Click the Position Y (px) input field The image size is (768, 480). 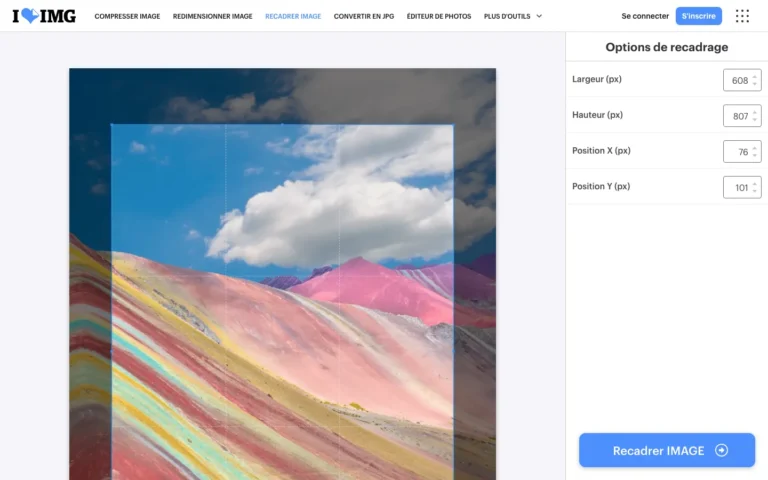742,188
